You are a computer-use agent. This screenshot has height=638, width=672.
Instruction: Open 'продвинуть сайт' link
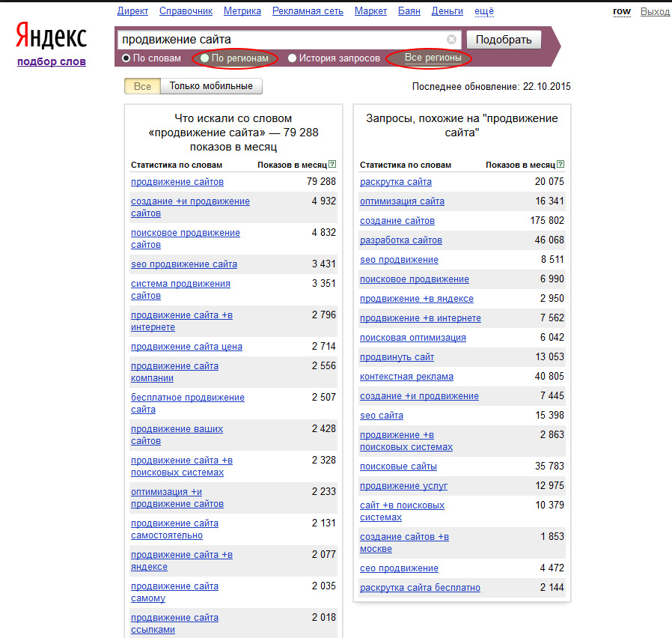(397, 357)
